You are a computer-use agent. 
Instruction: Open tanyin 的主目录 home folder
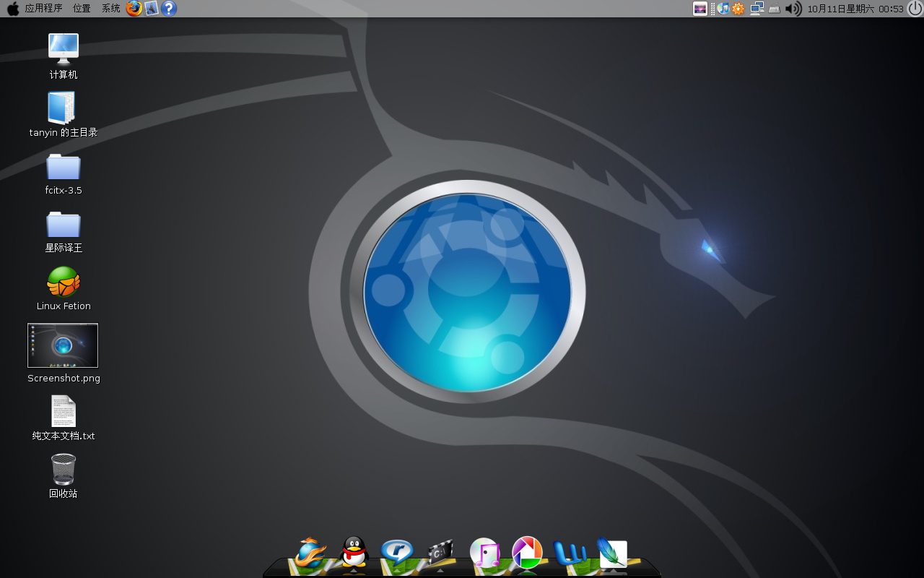62,107
